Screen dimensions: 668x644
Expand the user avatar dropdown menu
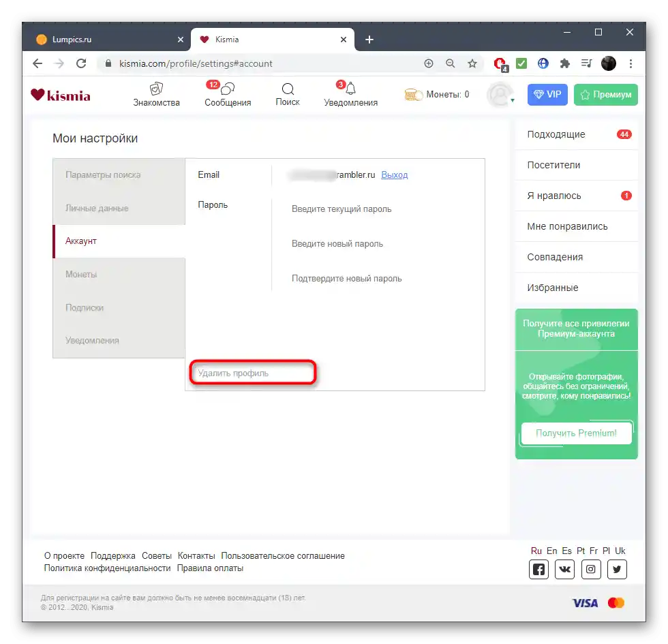501,95
